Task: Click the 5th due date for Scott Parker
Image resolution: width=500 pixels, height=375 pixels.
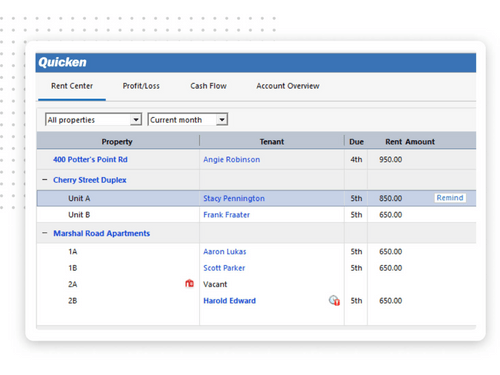Action: point(356,268)
